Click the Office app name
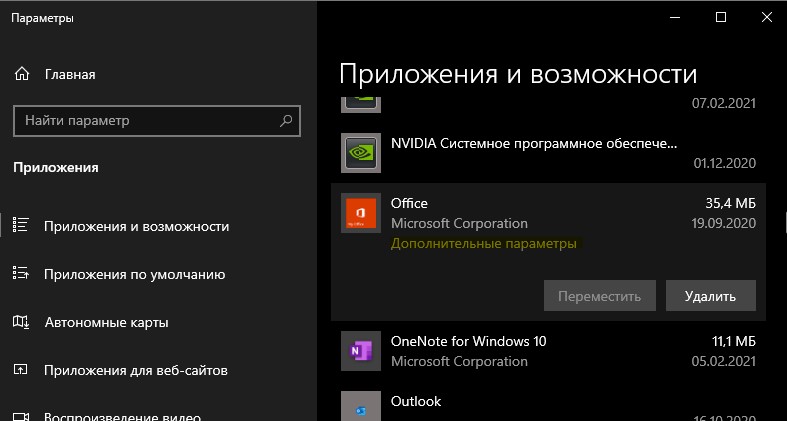 (x=409, y=203)
